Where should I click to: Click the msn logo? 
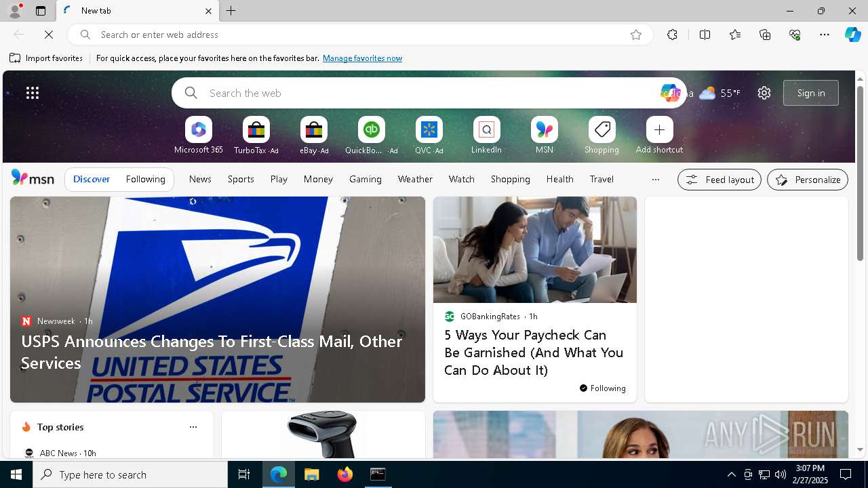pos(33,178)
